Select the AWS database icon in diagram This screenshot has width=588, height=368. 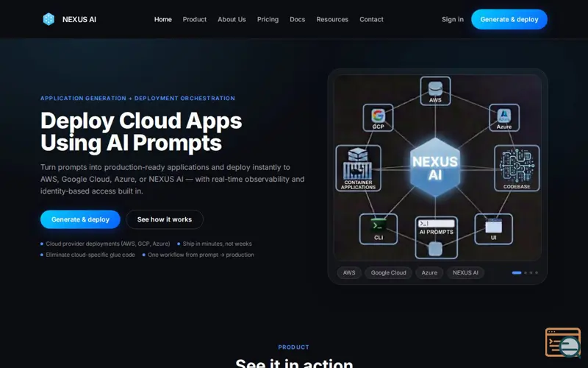[435, 88]
